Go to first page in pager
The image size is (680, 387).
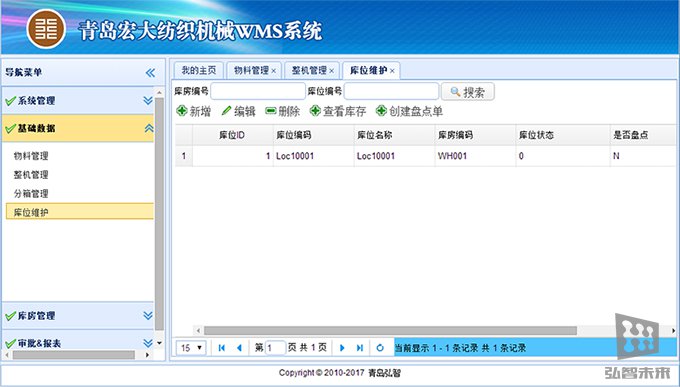tap(222, 348)
